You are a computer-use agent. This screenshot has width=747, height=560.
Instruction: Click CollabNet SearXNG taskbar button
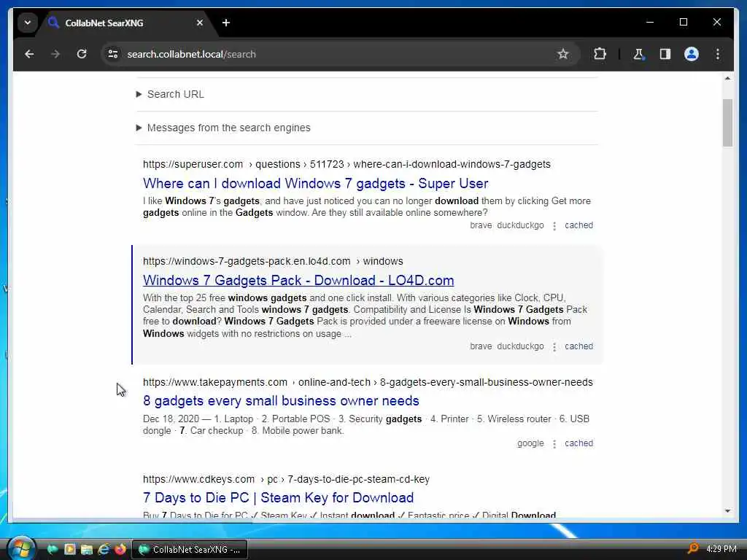[190, 550]
